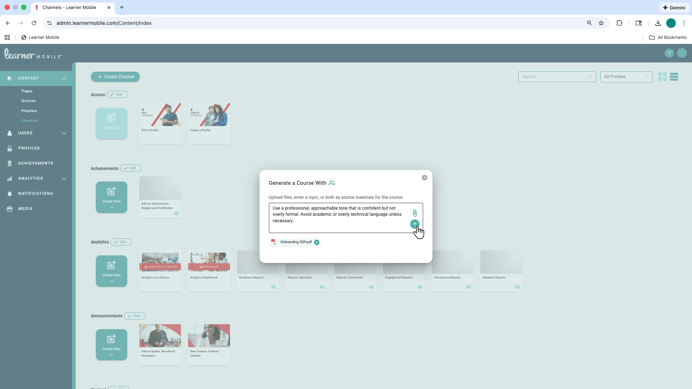Open Pages in the sidebar
This screenshot has width=692, height=389.
point(27,91)
